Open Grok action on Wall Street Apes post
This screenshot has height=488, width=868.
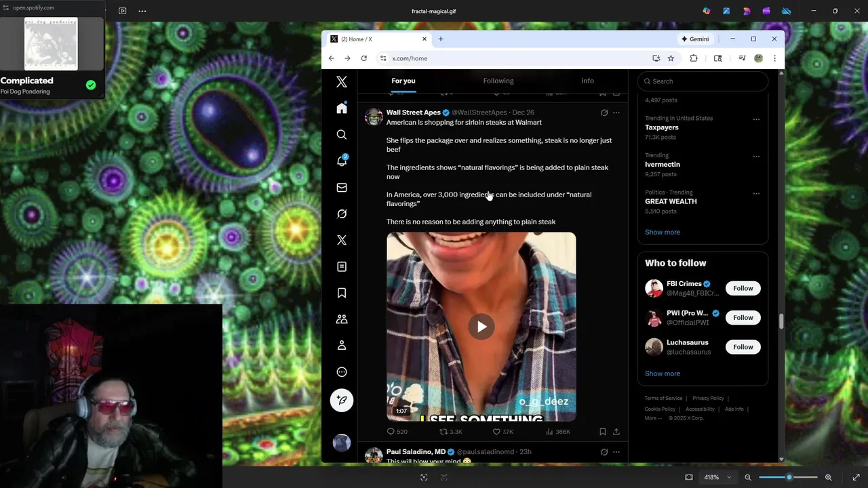pyautogui.click(x=604, y=113)
